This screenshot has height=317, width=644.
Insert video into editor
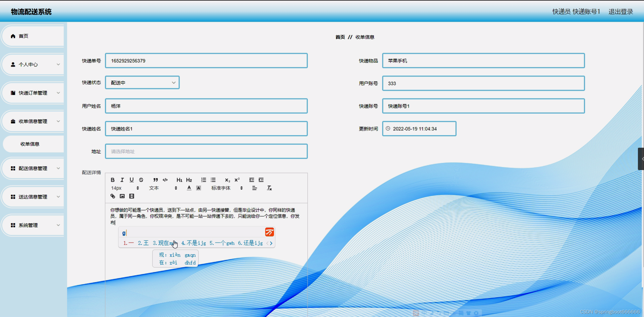132,196
